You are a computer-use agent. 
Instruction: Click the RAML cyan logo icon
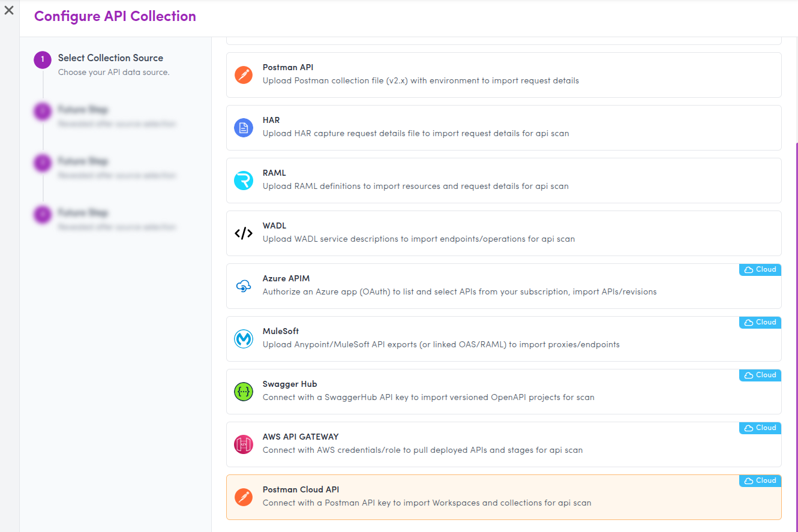[x=243, y=181]
